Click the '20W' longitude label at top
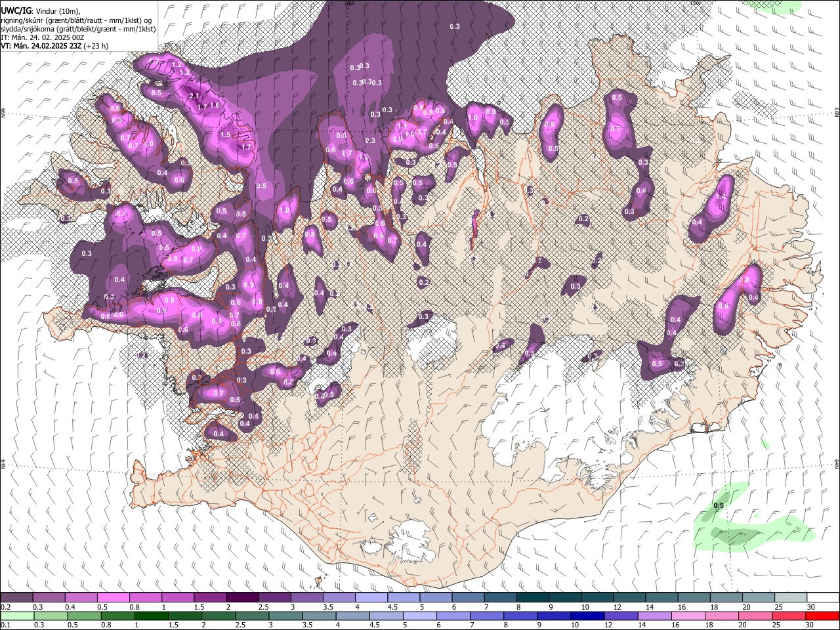The image size is (840, 630). click(349, 3)
